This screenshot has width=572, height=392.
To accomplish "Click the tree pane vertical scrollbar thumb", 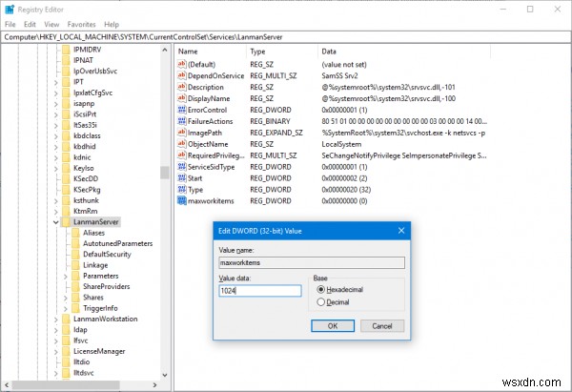I will 165,173.
